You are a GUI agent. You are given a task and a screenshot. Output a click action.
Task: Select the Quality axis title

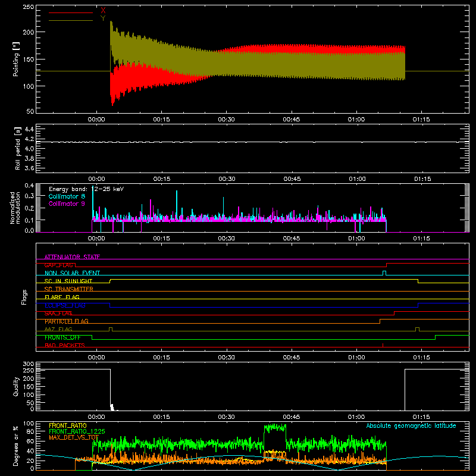coord(16,386)
